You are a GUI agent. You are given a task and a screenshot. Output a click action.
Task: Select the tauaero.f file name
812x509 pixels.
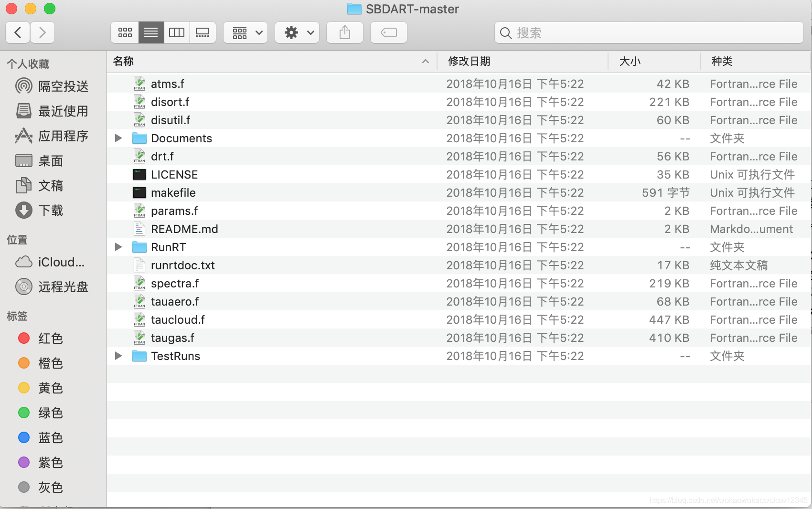175,302
